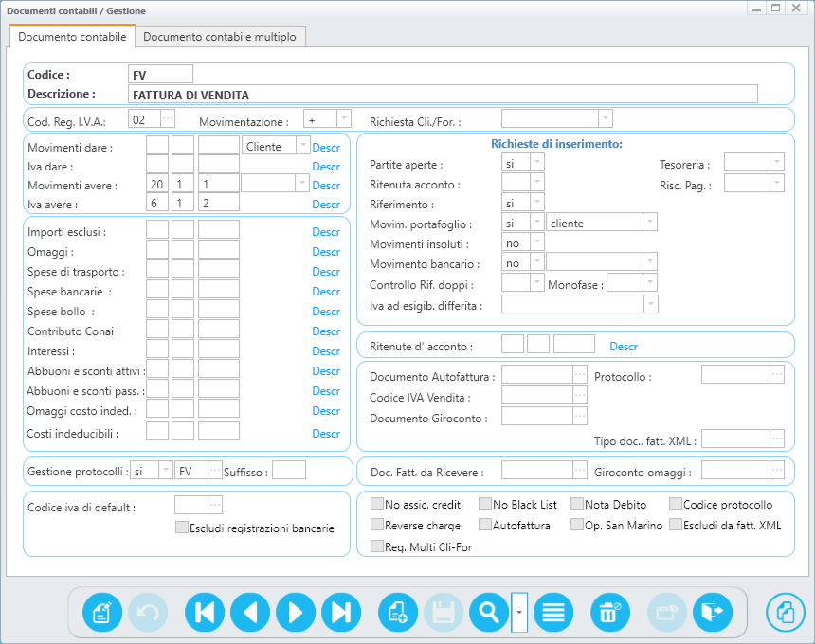Click the new document icon
The height and width of the screenshot is (644, 815).
pyautogui.click(x=398, y=612)
